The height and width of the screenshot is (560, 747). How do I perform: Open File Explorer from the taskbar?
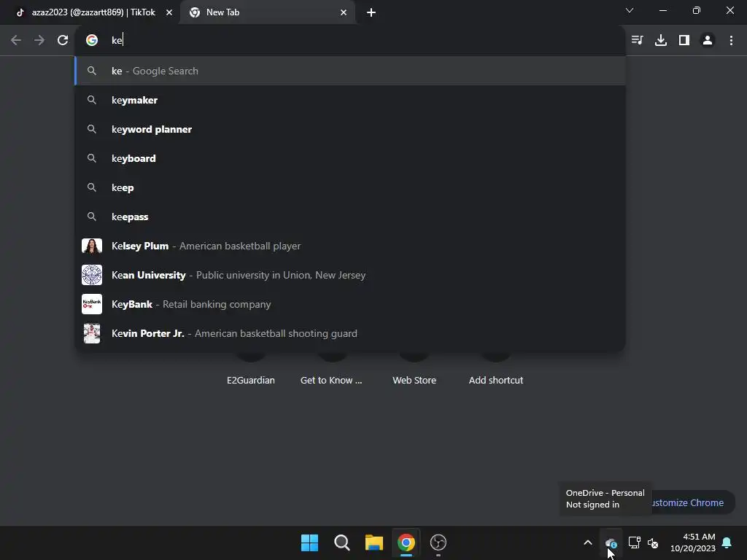pos(374,542)
